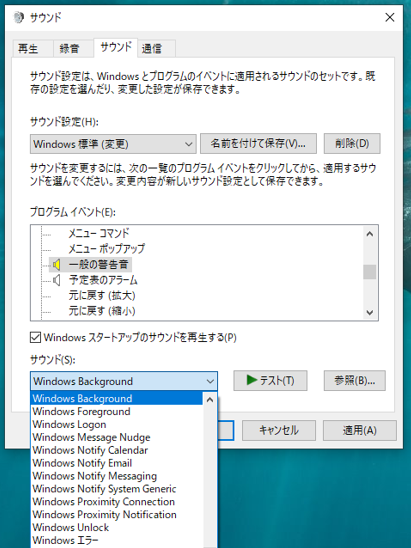Choose Windows Logon sound
This screenshot has width=411, height=548.
click(x=117, y=425)
